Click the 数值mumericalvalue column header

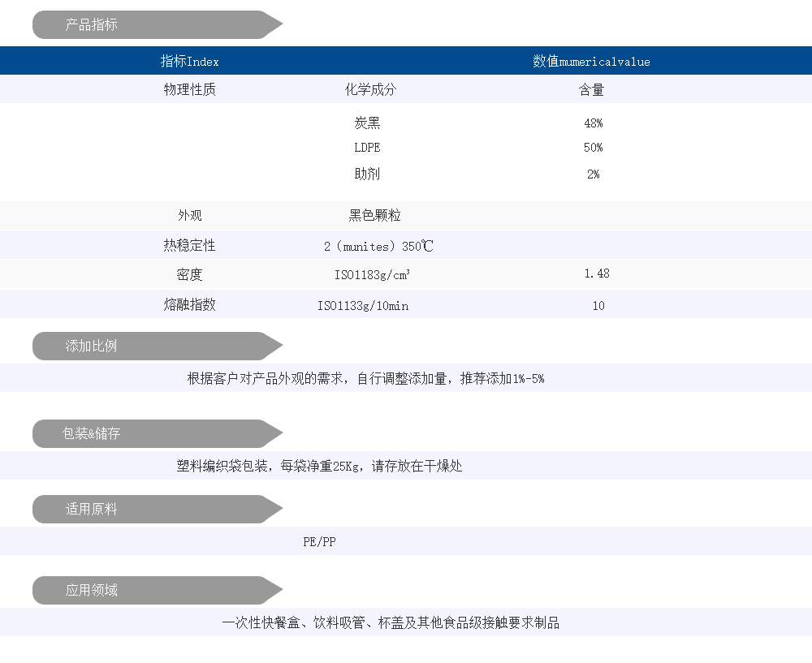click(x=591, y=62)
